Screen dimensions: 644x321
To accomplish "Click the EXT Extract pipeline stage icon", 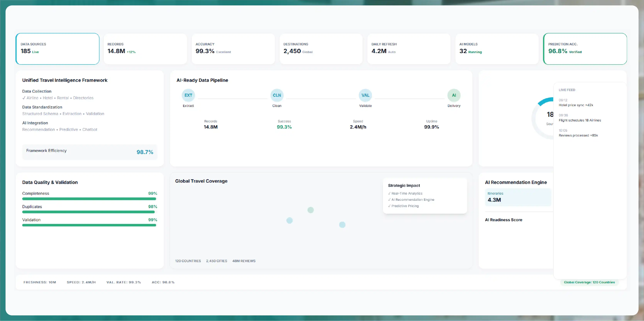I will [188, 95].
